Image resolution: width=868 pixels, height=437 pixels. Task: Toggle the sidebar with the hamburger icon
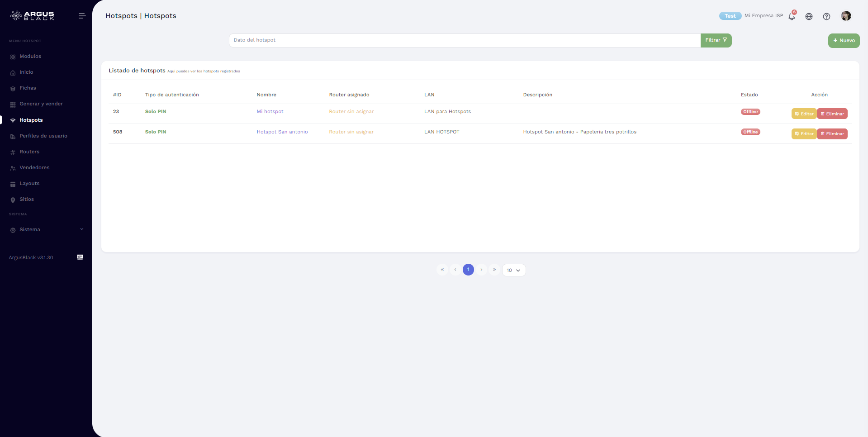click(x=82, y=15)
